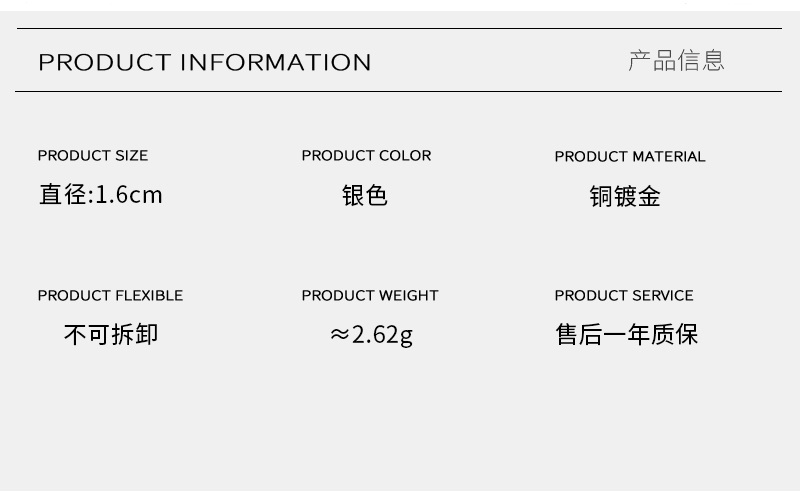Select the PRODUCT SIZE label

(93, 156)
